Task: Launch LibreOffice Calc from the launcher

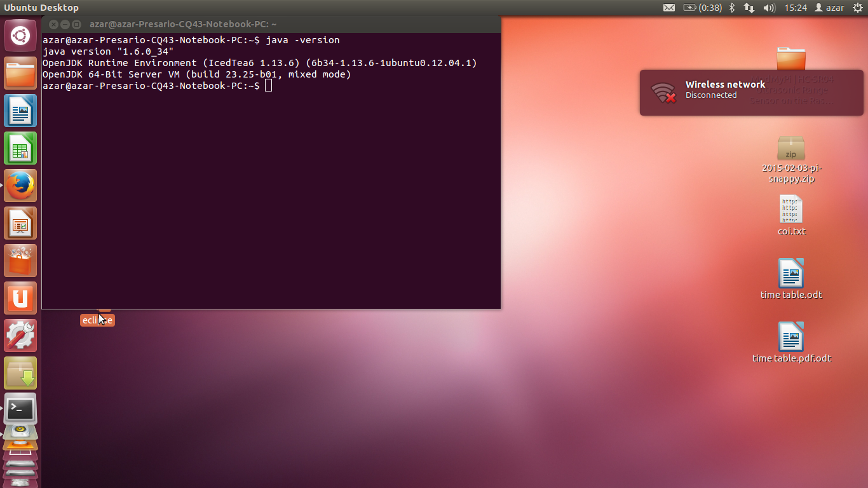Action: pos(20,148)
